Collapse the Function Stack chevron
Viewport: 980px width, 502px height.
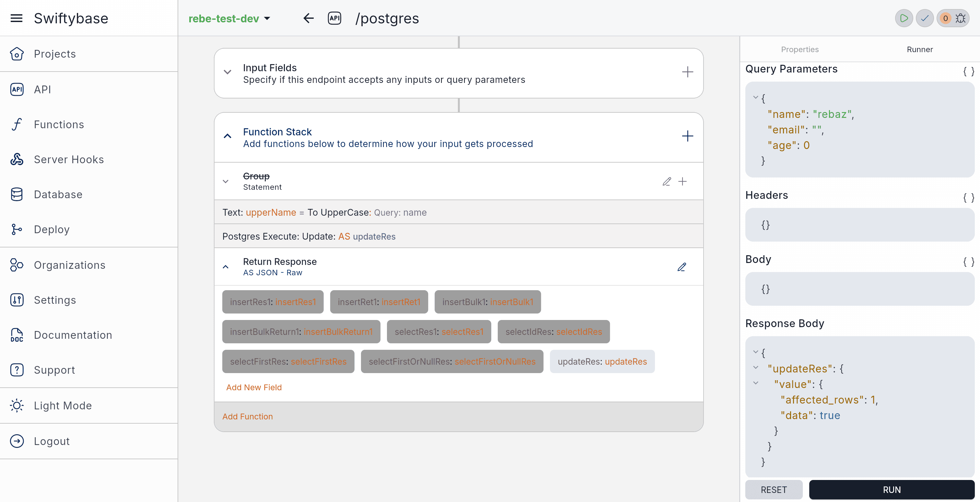pos(227,136)
